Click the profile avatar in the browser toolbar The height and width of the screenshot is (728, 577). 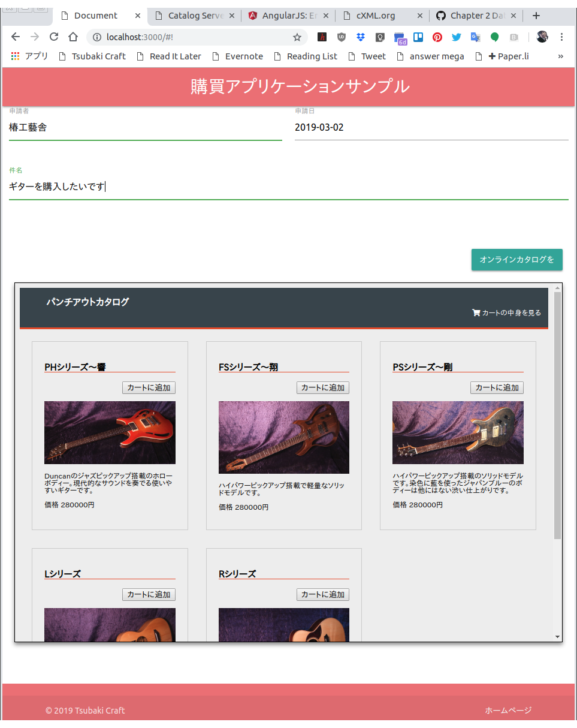tap(542, 37)
